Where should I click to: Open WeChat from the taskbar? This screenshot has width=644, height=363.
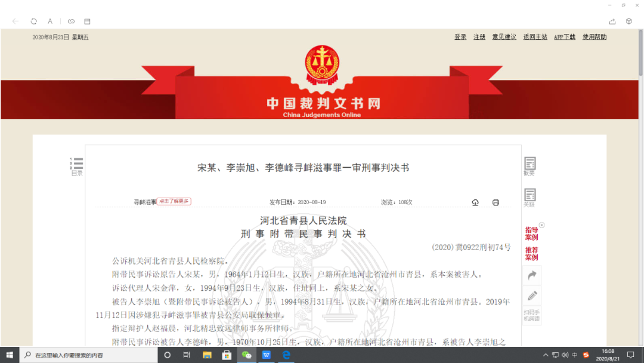247,354
